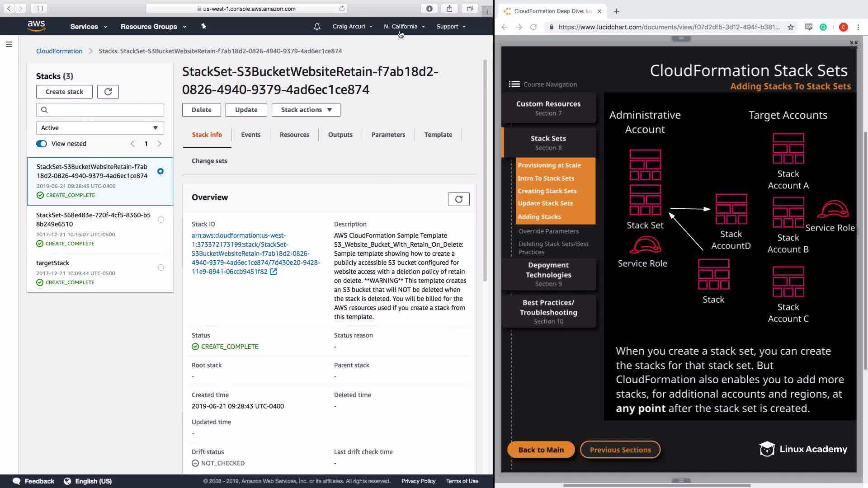Bookmark the Lucidchart page with star
Image resolution: width=868 pixels, height=488 pixels.
pyautogui.click(x=790, y=27)
